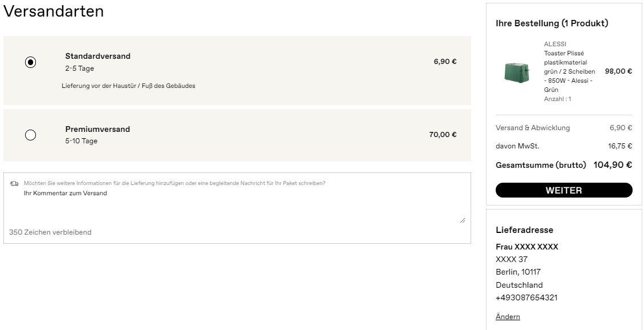Click the Standardversand title text
The width and height of the screenshot is (644, 330).
(x=98, y=56)
